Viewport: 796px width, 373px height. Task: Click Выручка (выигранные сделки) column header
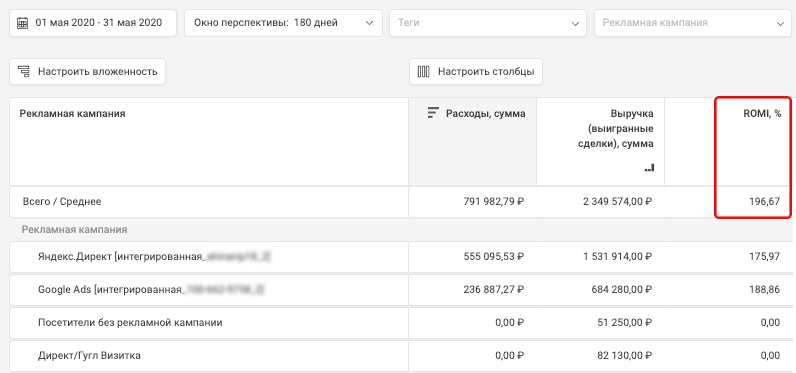622,128
